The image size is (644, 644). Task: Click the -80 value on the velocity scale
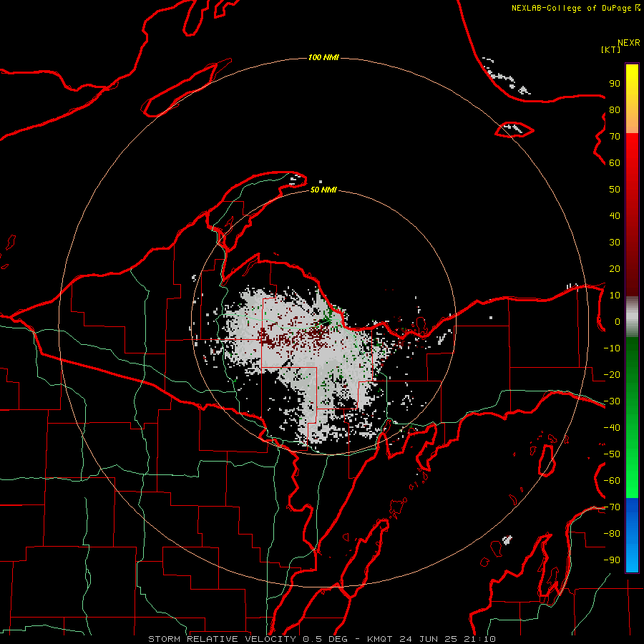pyautogui.click(x=612, y=534)
